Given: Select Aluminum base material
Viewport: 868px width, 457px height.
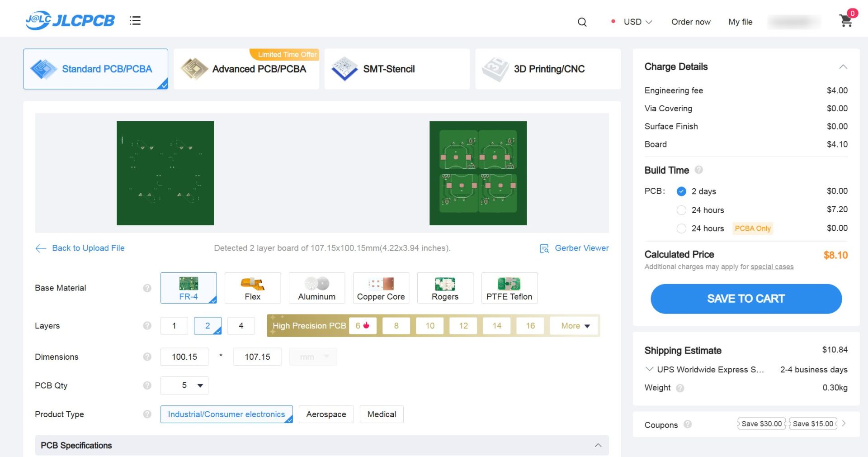Looking at the screenshot, I should [316, 288].
